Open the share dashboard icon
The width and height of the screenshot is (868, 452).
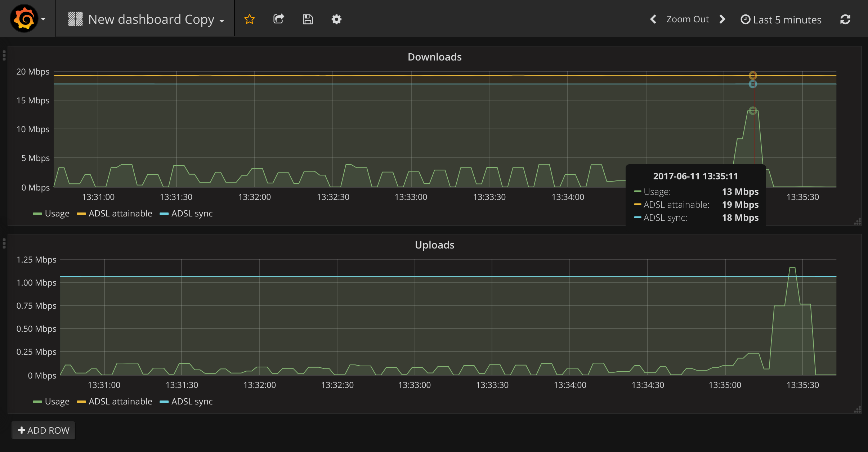pos(278,19)
